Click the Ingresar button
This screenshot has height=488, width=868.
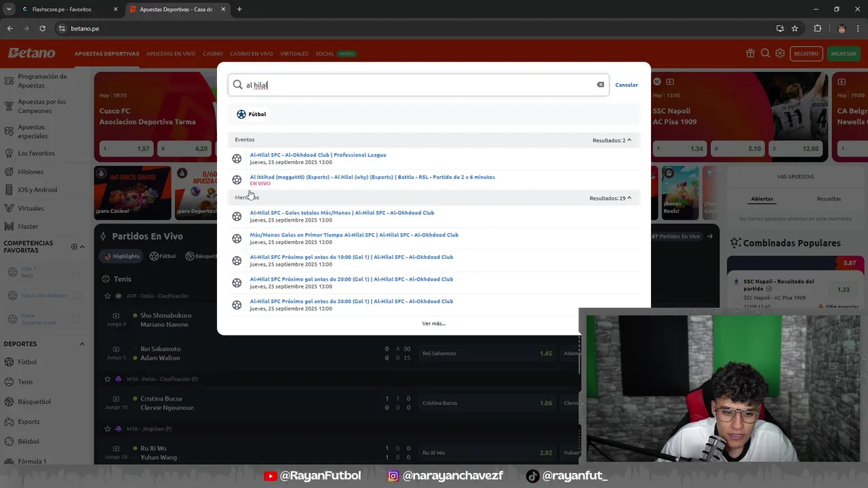pos(844,54)
